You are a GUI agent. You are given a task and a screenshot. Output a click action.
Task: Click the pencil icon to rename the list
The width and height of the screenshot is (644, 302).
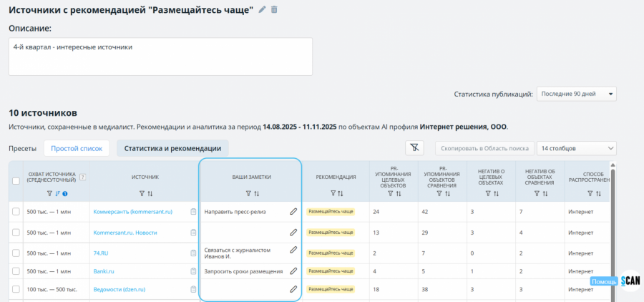click(x=263, y=9)
